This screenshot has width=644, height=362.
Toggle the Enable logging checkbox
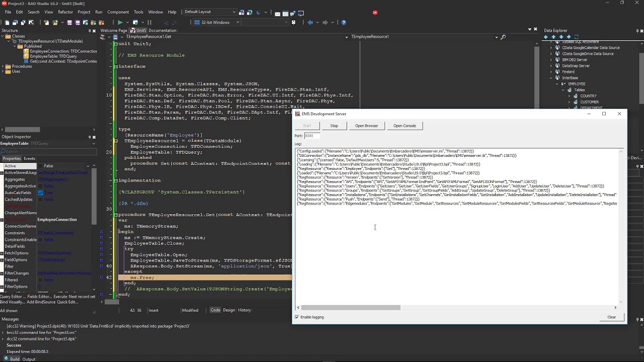click(297, 317)
